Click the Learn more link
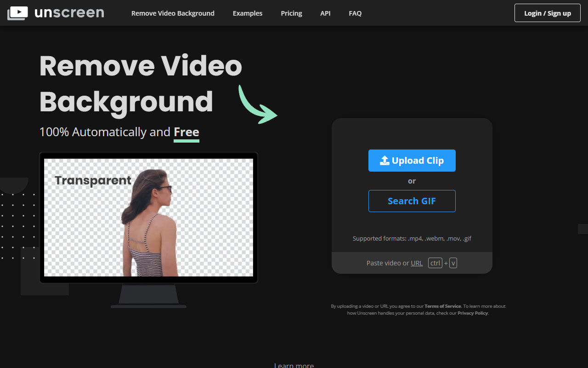Image resolution: width=588 pixels, height=368 pixels. tap(294, 365)
